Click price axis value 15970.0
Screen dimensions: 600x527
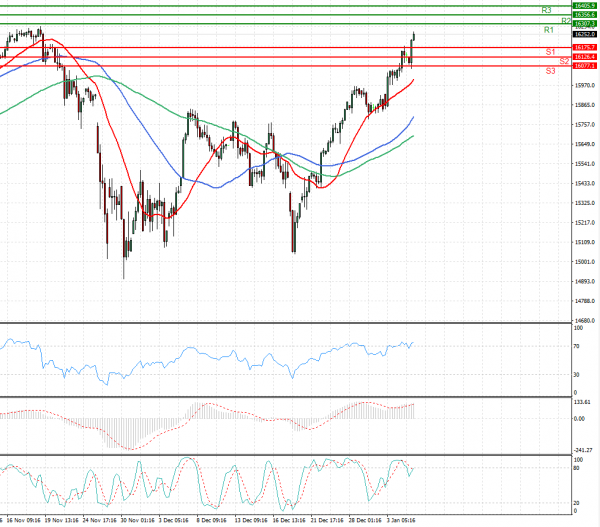(x=585, y=85)
